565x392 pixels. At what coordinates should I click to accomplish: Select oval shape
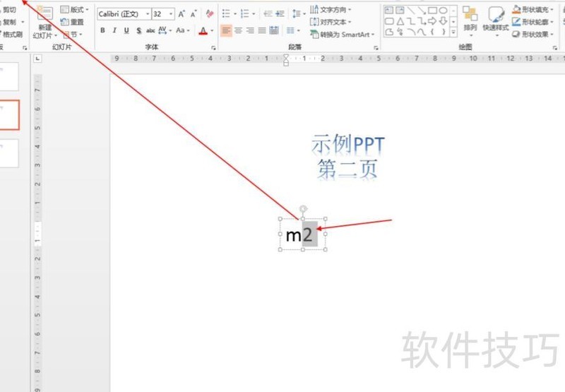(444, 10)
